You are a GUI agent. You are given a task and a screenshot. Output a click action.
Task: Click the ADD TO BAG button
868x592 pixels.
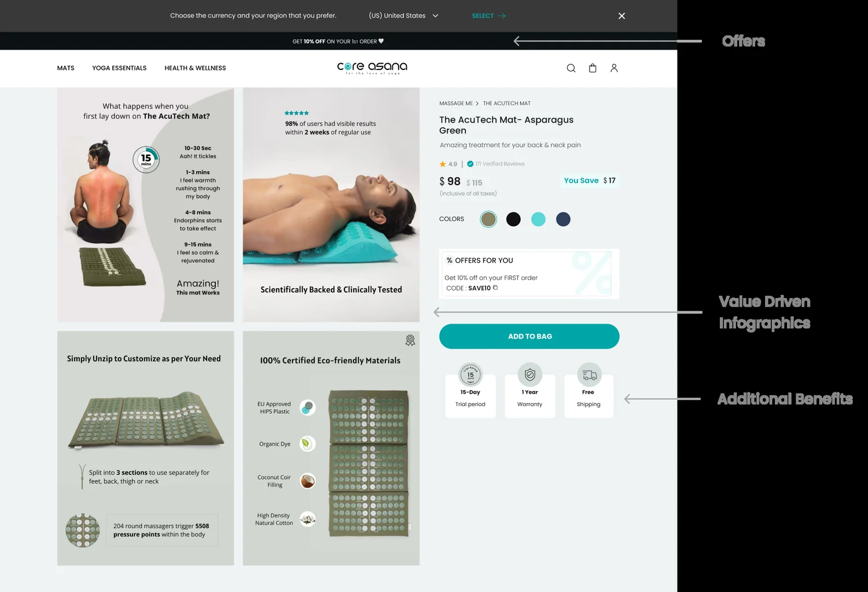click(529, 336)
